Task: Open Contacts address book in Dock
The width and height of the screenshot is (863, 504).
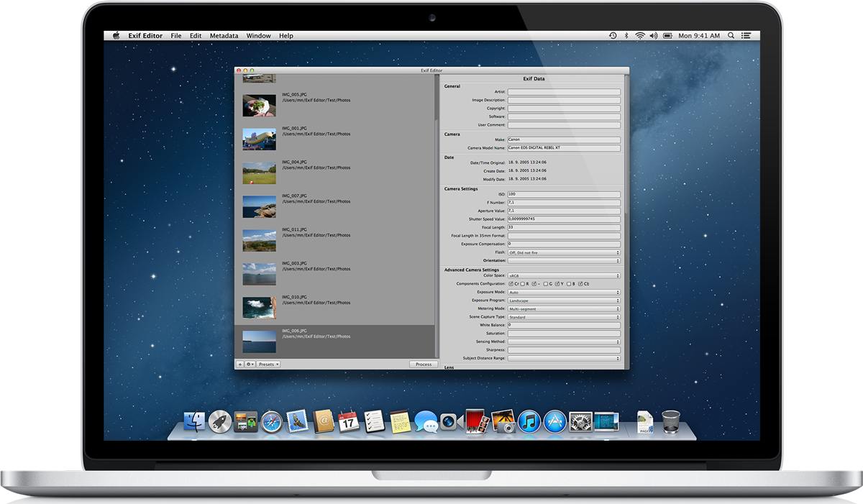Action: [323, 421]
